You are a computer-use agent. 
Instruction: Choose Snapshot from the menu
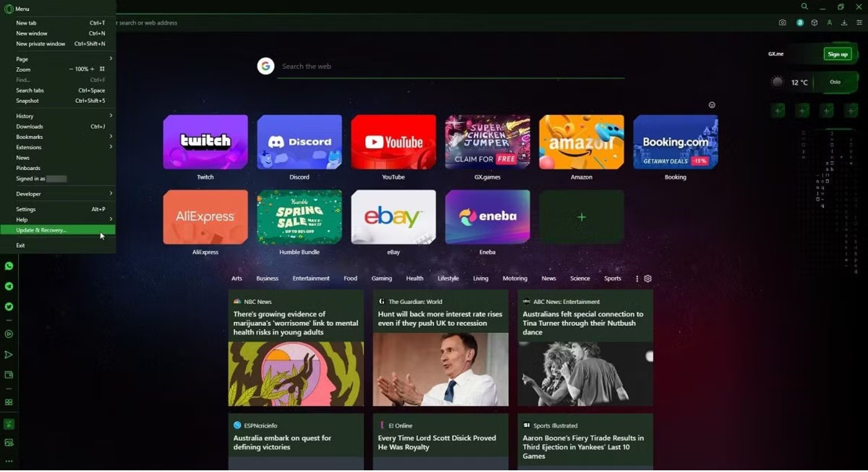tap(58, 101)
